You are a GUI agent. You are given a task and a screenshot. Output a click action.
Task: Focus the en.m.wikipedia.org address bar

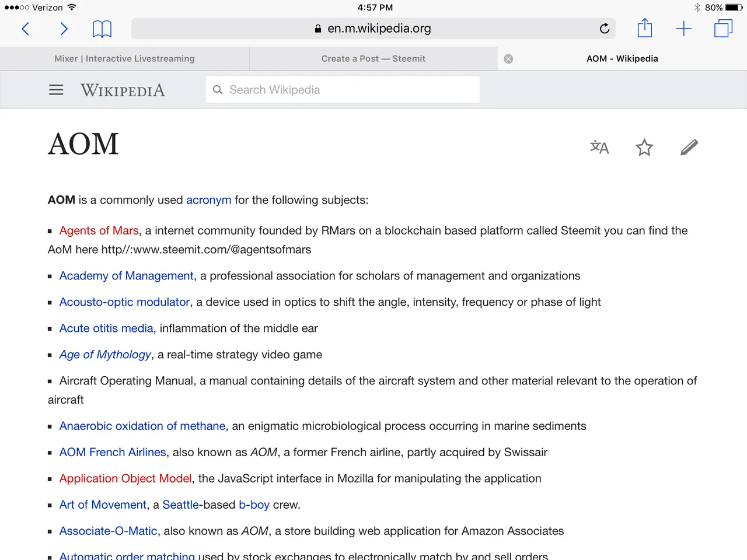(x=373, y=28)
